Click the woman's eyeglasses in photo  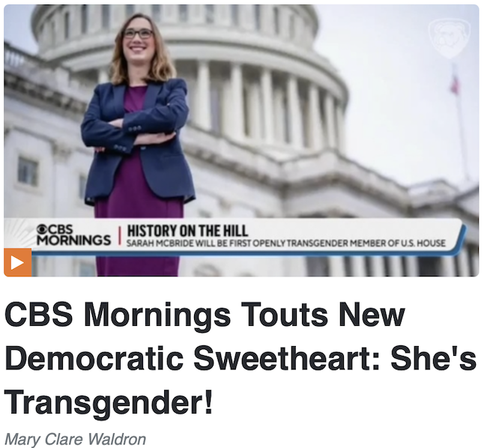click(x=138, y=34)
